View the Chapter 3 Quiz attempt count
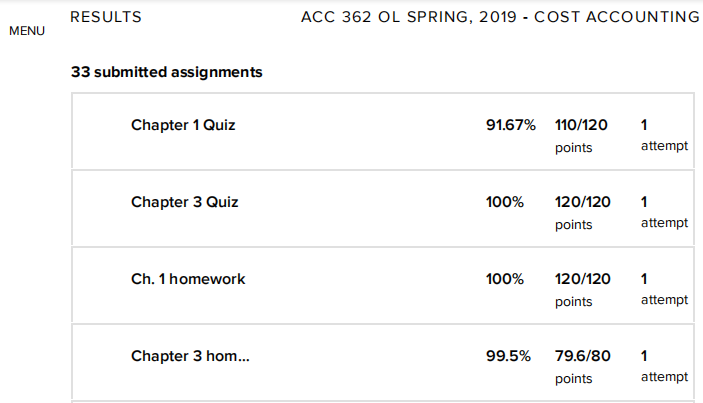703x403 pixels. (664, 212)
